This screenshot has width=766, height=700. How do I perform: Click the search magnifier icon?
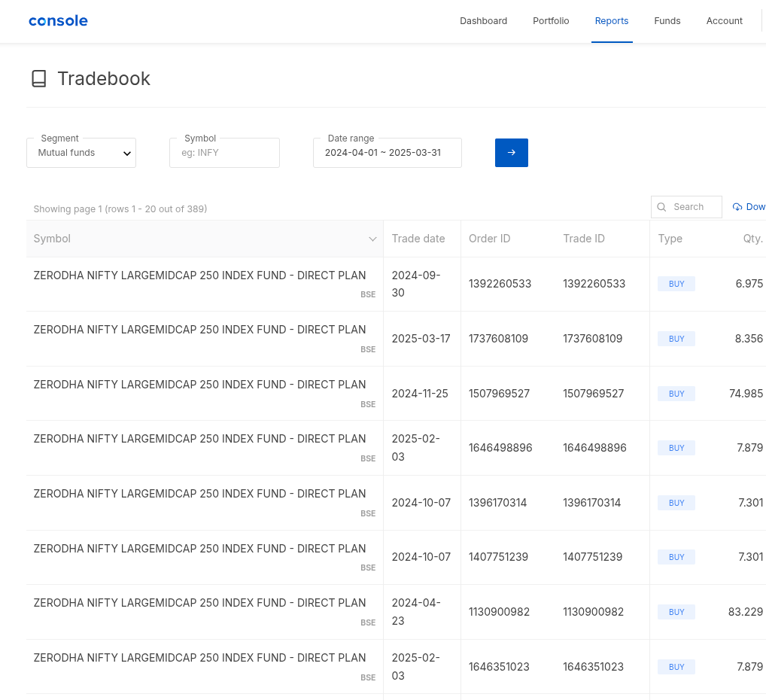(661, 207)
